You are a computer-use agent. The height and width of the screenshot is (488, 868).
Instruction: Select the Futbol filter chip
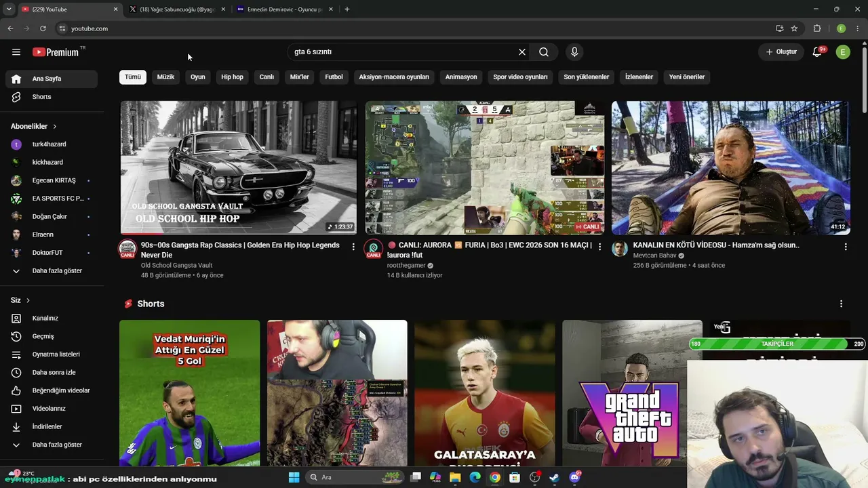coord(334,77)
